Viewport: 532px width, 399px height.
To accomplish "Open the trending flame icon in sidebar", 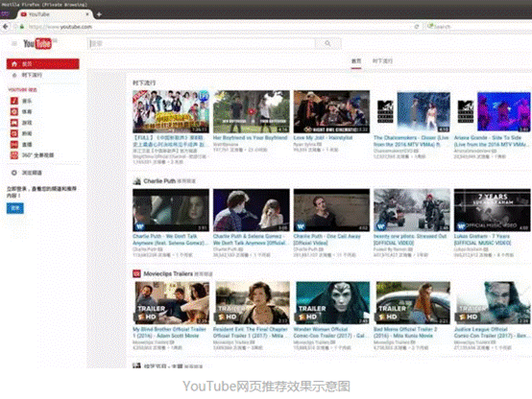I will (14, 75).
